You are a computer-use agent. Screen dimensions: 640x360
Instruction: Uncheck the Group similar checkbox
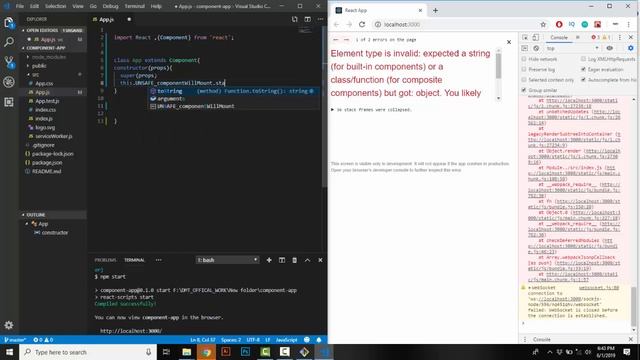pos(524,90)
